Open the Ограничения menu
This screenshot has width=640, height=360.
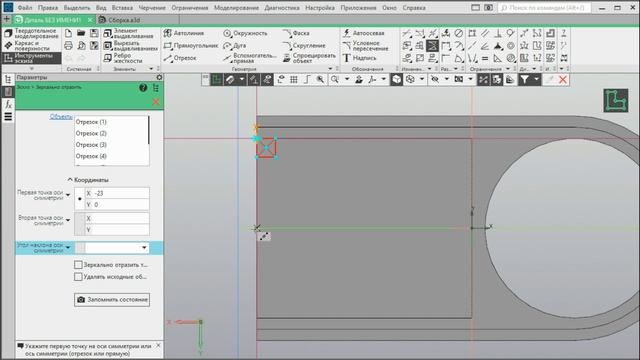pyautogui.click(x=189, y=8)
